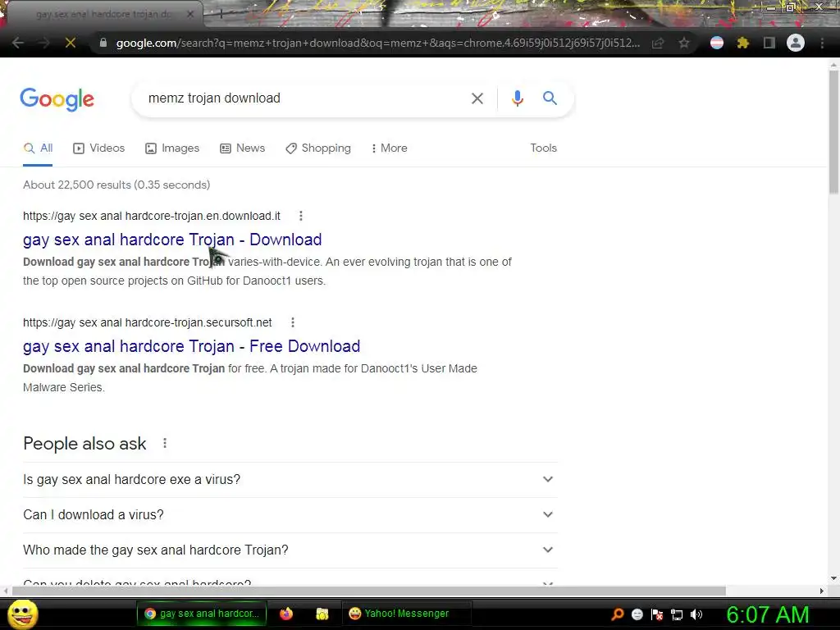Screen dimensions: 840x630
Task: Open the More search filters menu
Action: pyautogui.click(x=390, y=148)
